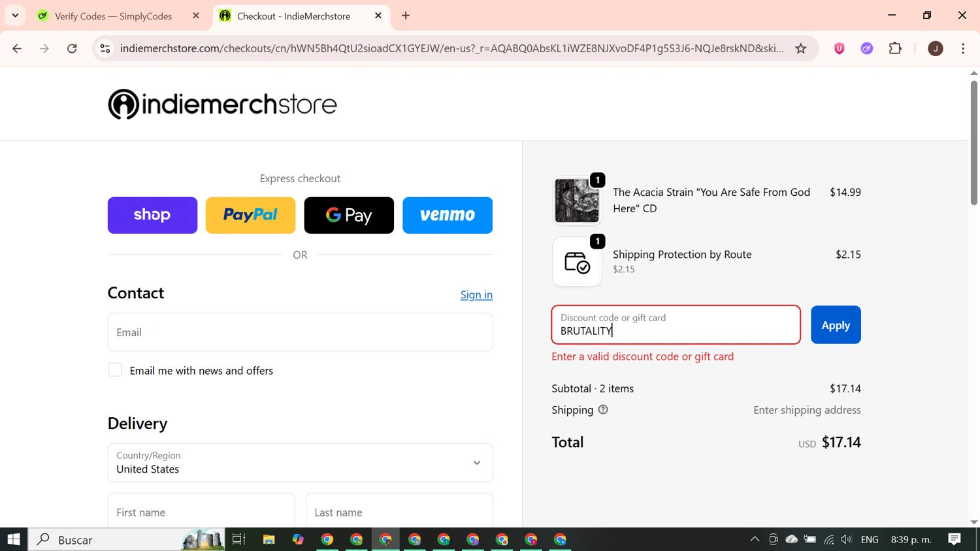Open the Copilot taskbar icon
The height and width of the screenshot is (551, 980).
pyautogui.click(x=298, y=539)
